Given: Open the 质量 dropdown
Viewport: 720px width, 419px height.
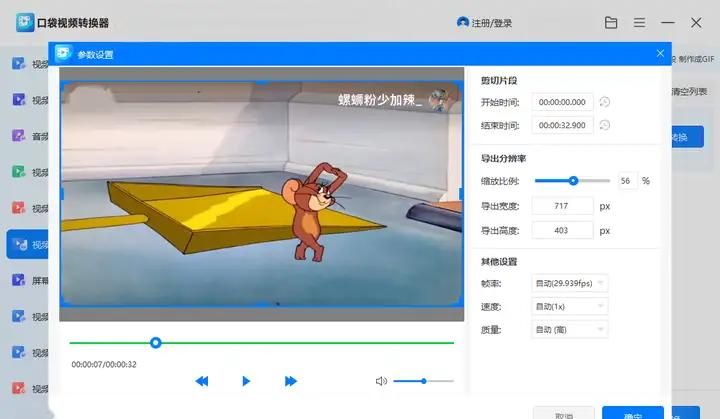Looking at the screenshot, I should click(x=569, y=329).
